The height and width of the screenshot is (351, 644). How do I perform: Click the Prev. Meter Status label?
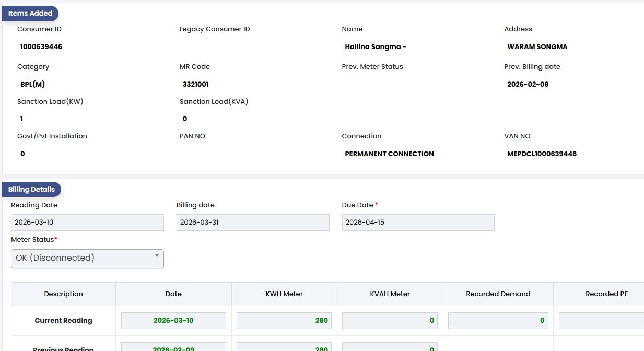pos(372,67)
